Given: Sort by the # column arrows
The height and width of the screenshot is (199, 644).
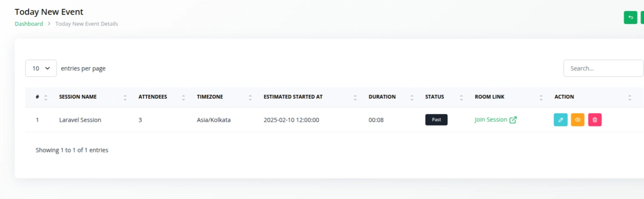Looking at the screenshot, I should [x=46, y=97].
